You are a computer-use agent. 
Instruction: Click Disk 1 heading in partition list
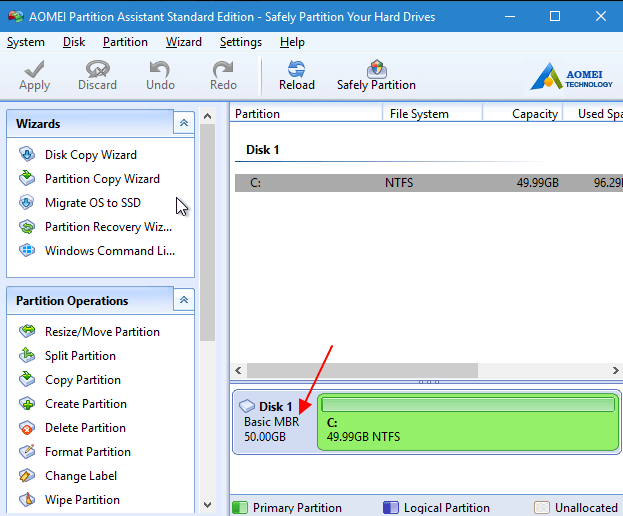point(263,150)
